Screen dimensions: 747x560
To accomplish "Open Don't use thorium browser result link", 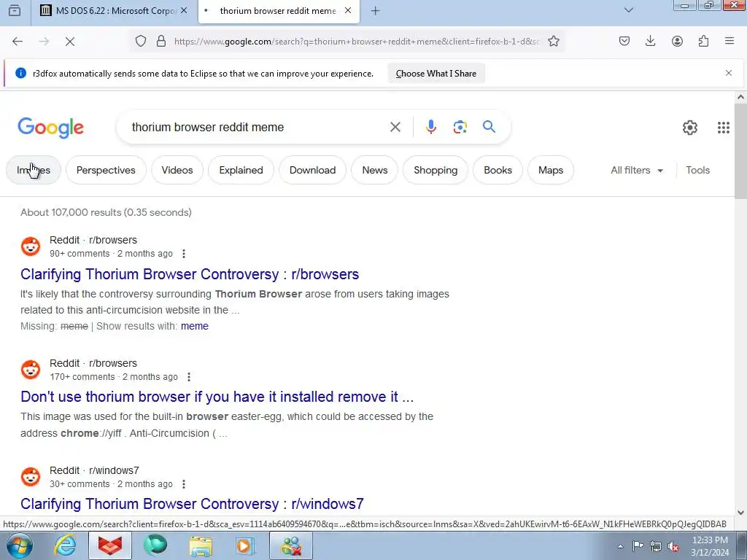I will [217, 397].
